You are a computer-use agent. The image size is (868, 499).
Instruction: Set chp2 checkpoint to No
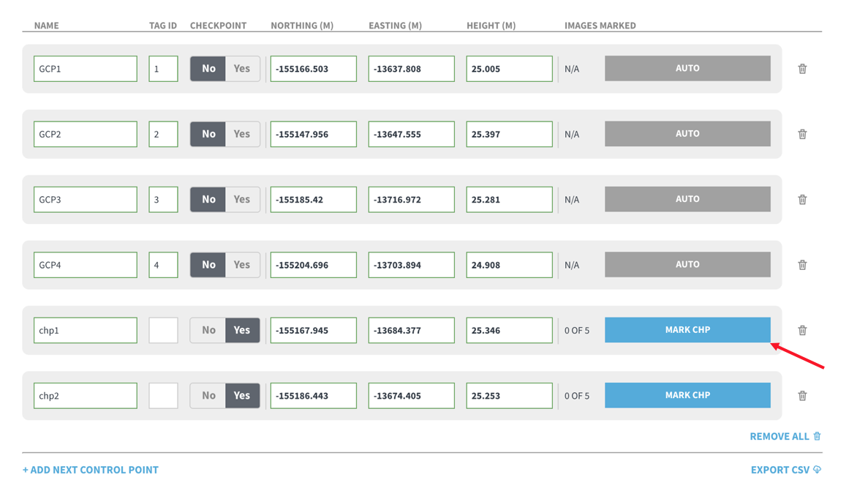click(208, 395)
